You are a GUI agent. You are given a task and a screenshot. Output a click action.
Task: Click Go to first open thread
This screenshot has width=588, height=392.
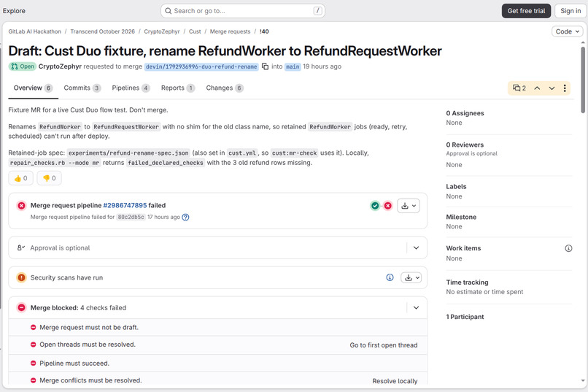[x=383, y=345]
